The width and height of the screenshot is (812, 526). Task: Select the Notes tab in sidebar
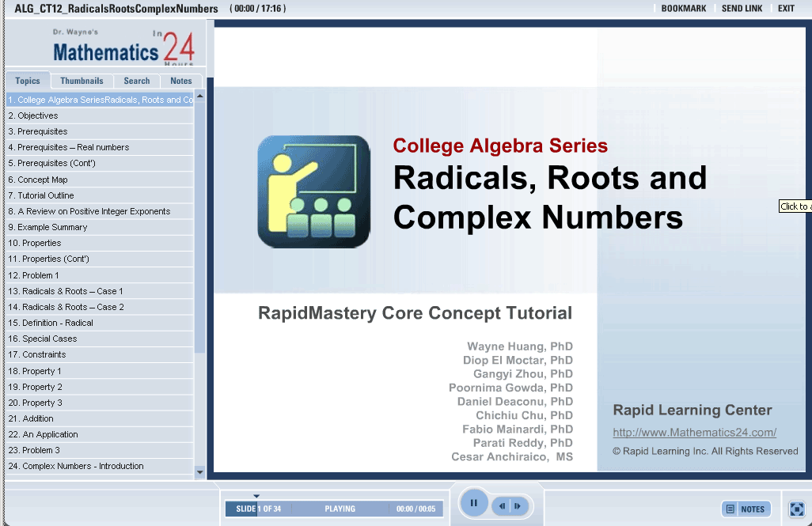coord(180,81)
